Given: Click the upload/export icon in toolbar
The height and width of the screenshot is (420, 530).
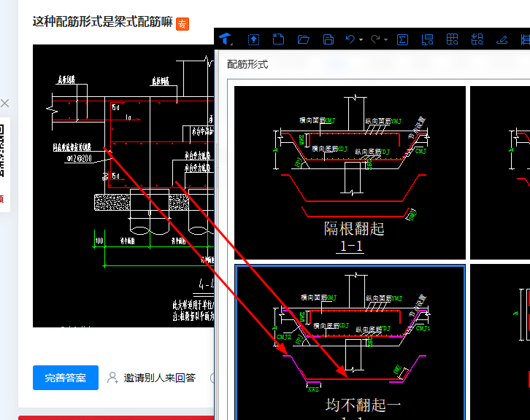Looking at the screenshot, I should tap(253, 39).
